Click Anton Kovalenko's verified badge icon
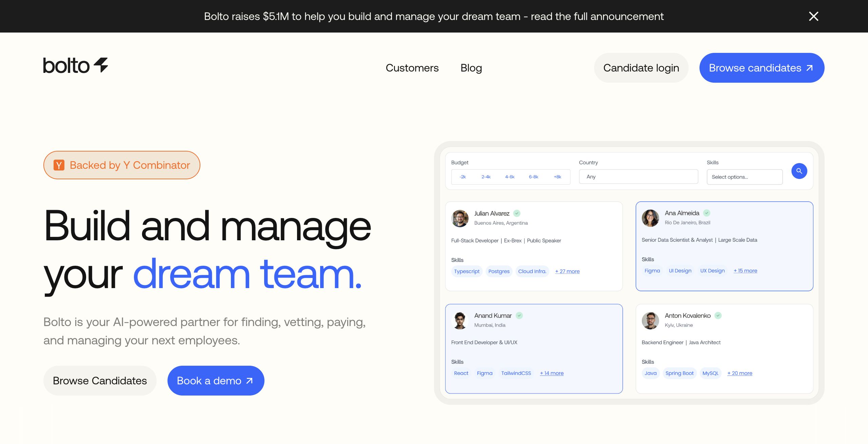Viewport: 868px width, 444px height. click(718, 316)
